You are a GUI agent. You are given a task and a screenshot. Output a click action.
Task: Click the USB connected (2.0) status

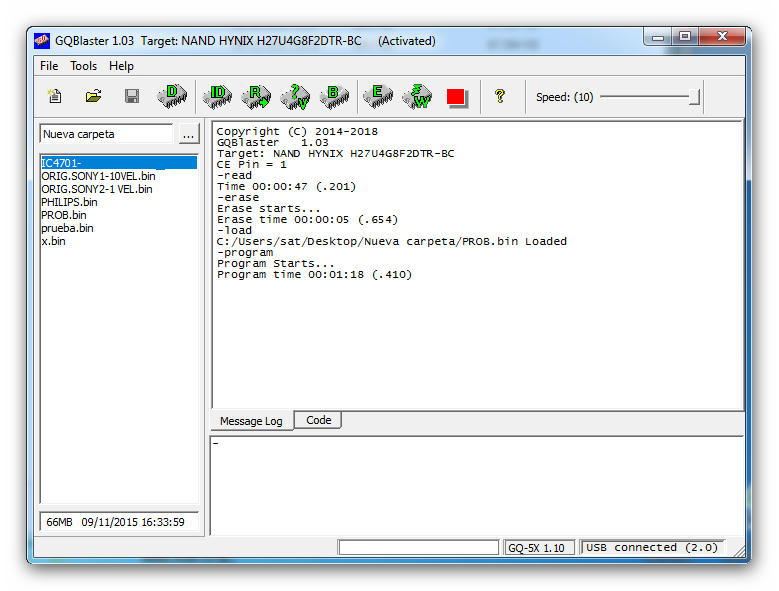coord(652,547)
